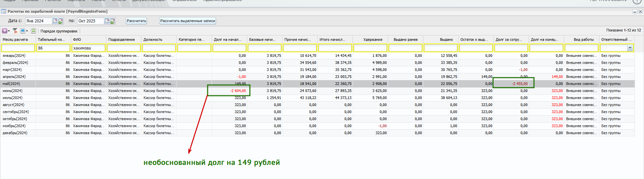This screenshot has height=179, width=644.
Task: Sort by 'Категория пе...' column header
Action: [194, 39]
